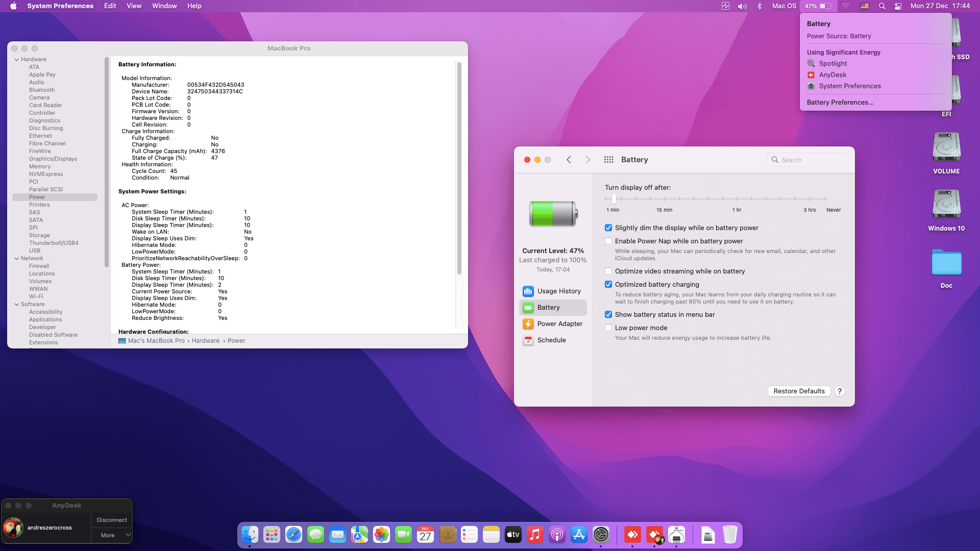Screen dimensions: 980x551
Task: Click Disconnect in AnyDesk panel
Action: (112, 520)
